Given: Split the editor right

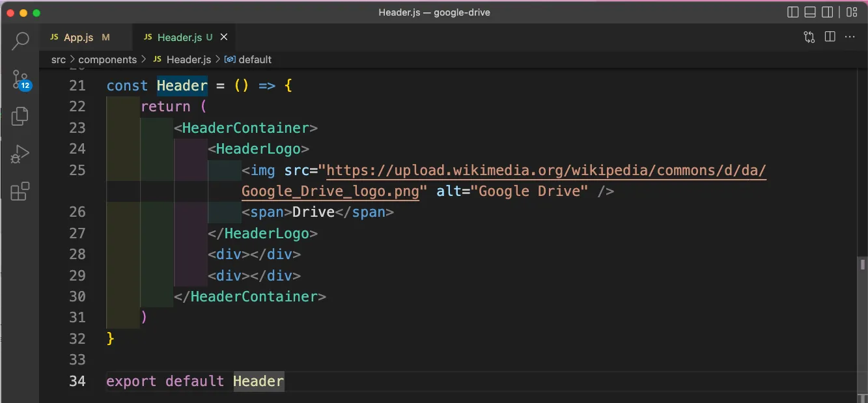Looking at the screenshot, I should coord(830,37).
